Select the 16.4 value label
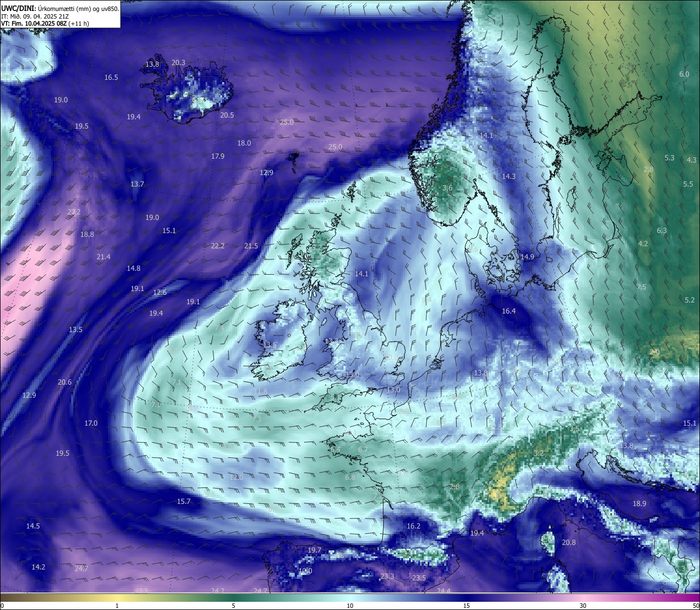The width and height of the screenshot is (700, 610). pyautogui.click(x=509, y=311)
